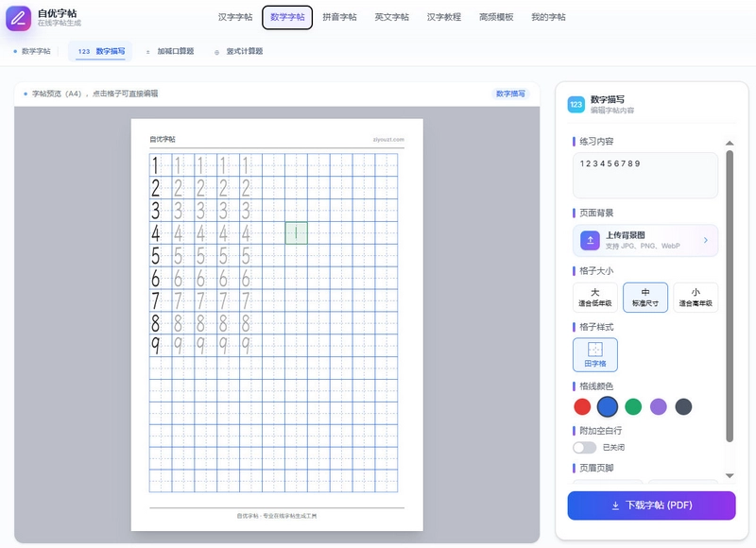This screenshot has height=548, width=756.
Task: Pick the dark gray grid line color
Action: coord(683,407)
